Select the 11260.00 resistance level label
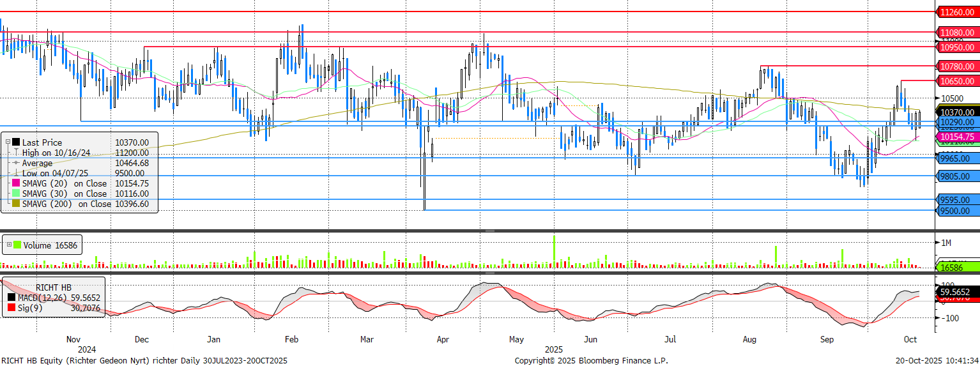This screenshot has width=980, height=366. click(x=956, y=11)
